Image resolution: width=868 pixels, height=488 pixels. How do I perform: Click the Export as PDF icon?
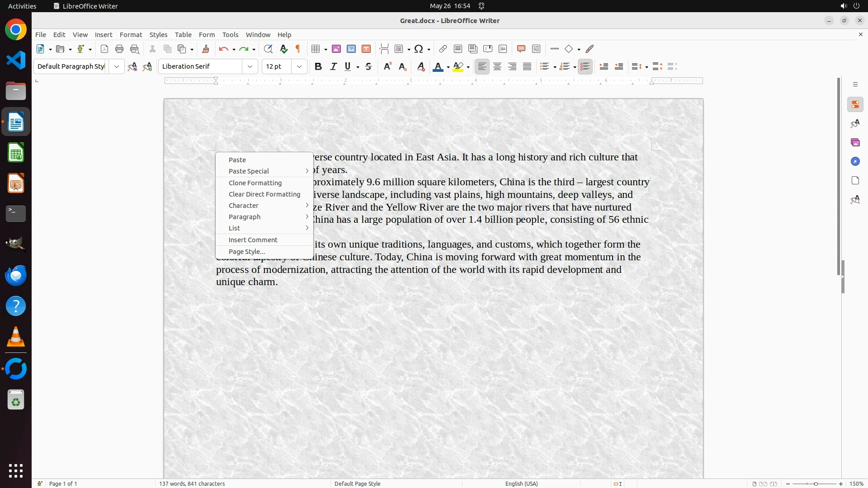tap(104, 49)
